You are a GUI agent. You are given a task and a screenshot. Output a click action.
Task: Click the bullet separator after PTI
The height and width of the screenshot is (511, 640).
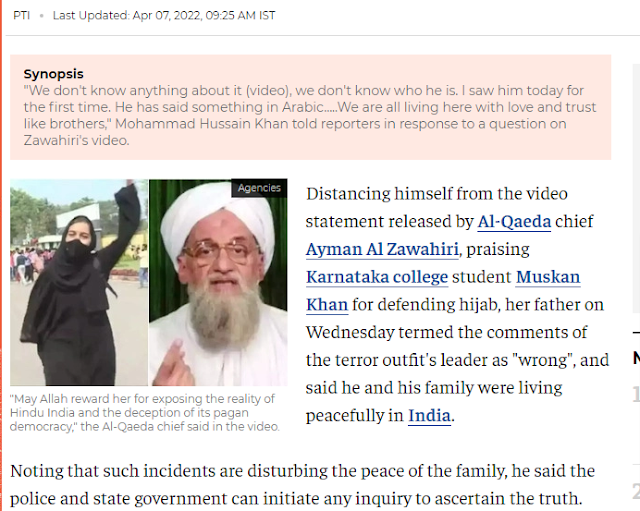click(41, 16)
